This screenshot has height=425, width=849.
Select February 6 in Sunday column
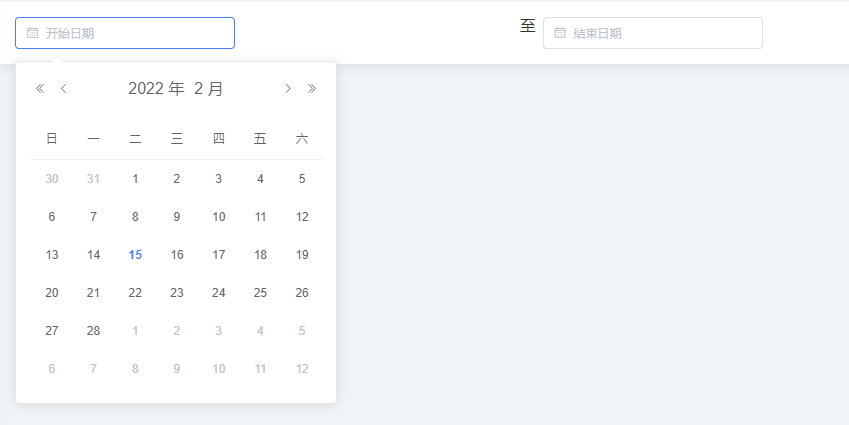[x=52, y=217]
